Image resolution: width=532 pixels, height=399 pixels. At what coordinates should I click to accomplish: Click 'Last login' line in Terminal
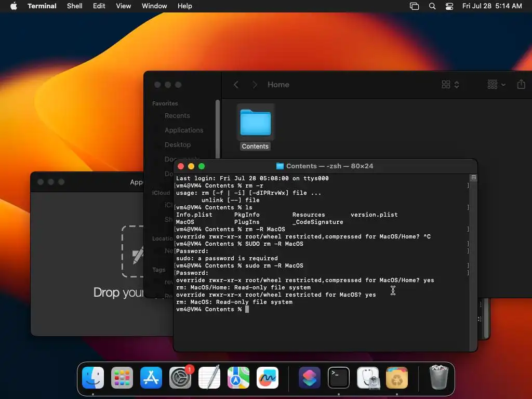point(252,179)
